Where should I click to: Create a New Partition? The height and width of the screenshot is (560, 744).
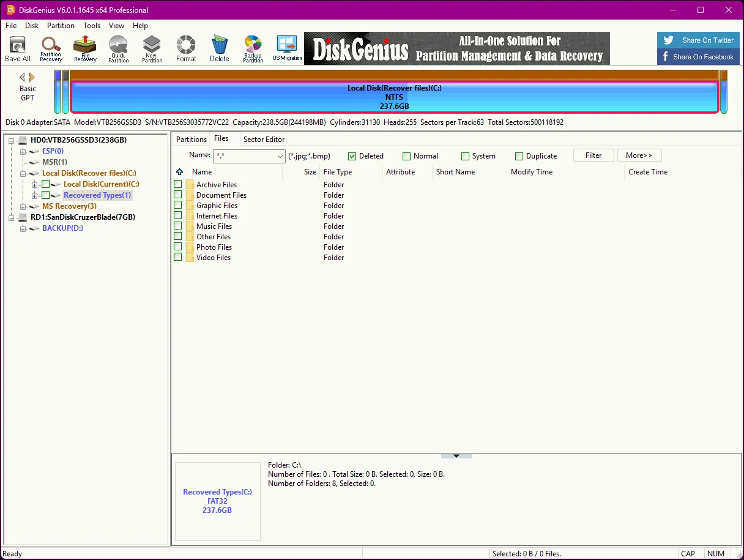(151, 48)
